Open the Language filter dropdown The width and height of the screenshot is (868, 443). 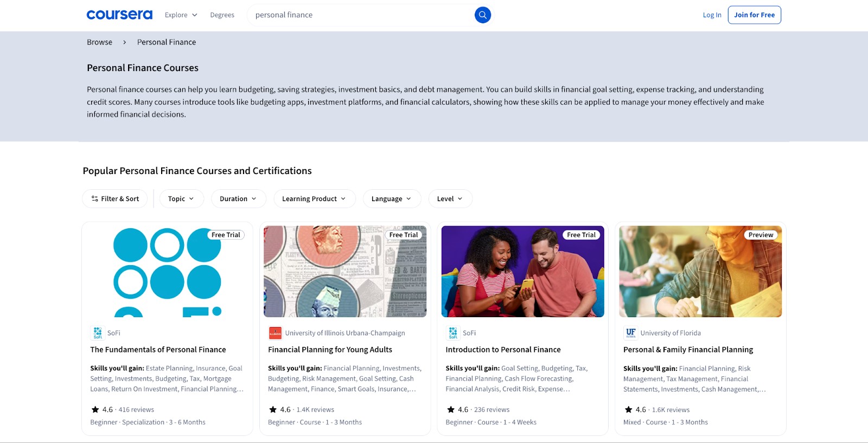tap(392, 198)
